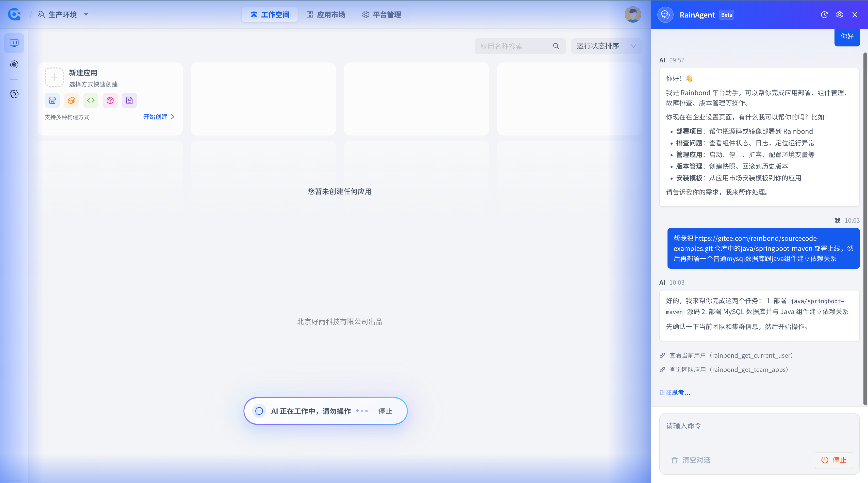The height and width of the screenshot is (483, 868).
Task: Click the RainAgent chat scrollbar
Action: (865, 229)
